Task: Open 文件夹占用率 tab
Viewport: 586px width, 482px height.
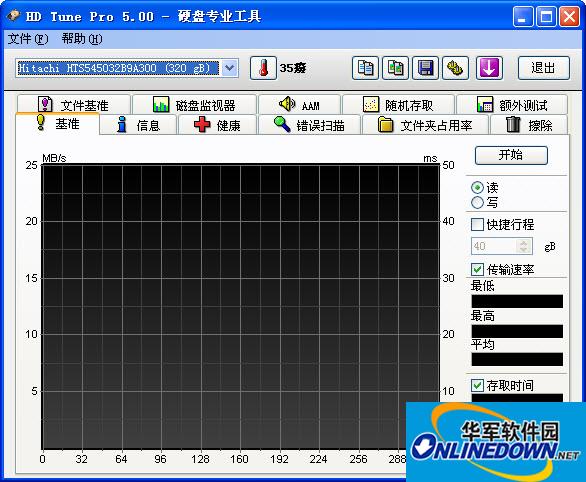Action: coord(425,125)
